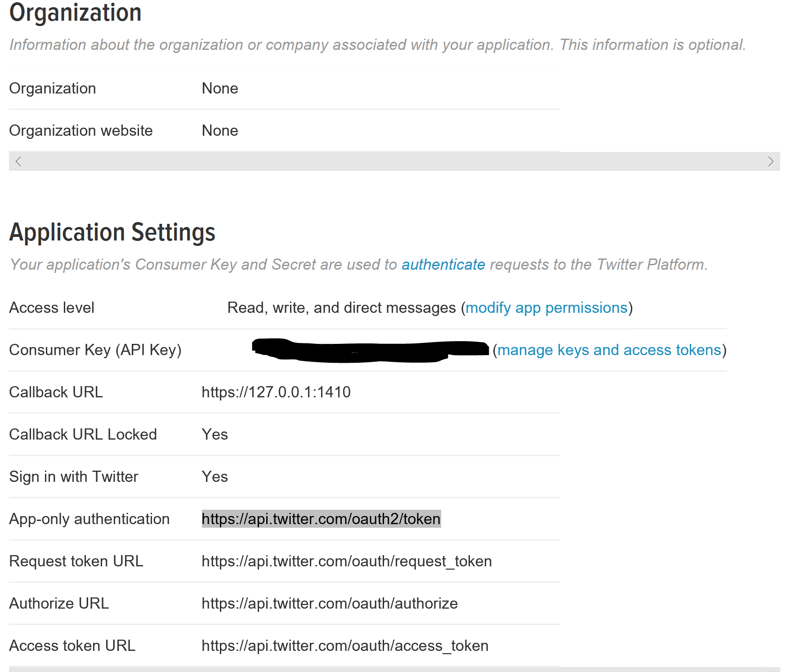Open "manage keys and access tokens" link
800x672 pixels.
coord(609,350)
